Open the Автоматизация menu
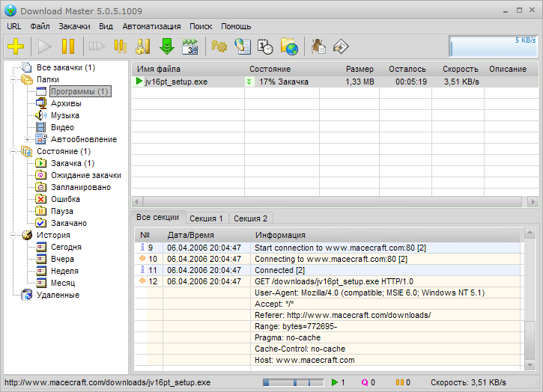The image size is (543, 392). point(151,25)
